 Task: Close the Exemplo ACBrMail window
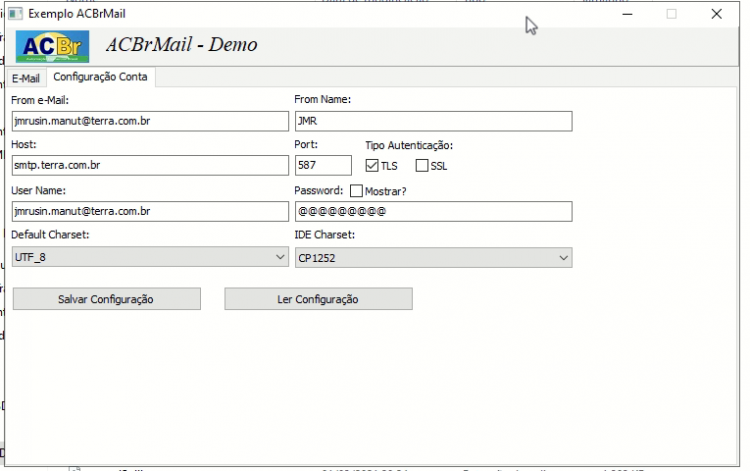click(717, 14)
